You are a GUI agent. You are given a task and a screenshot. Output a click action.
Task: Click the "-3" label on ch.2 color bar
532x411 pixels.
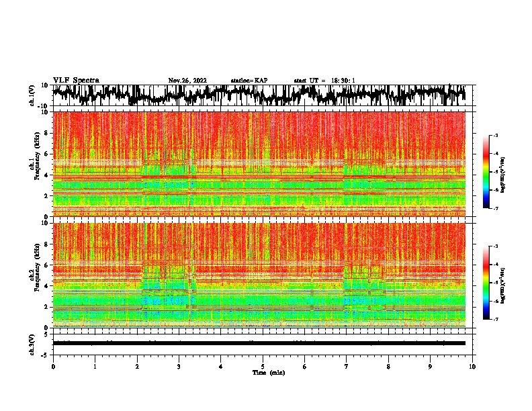pos(496,246)
